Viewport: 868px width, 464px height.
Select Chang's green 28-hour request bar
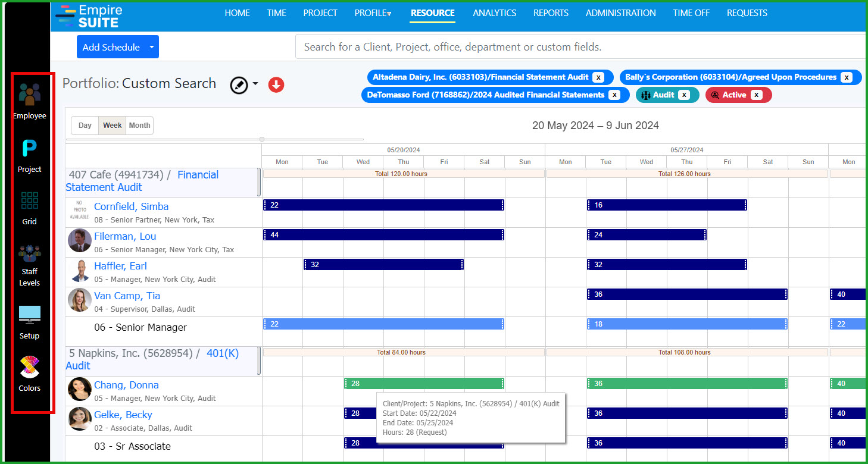424,383
